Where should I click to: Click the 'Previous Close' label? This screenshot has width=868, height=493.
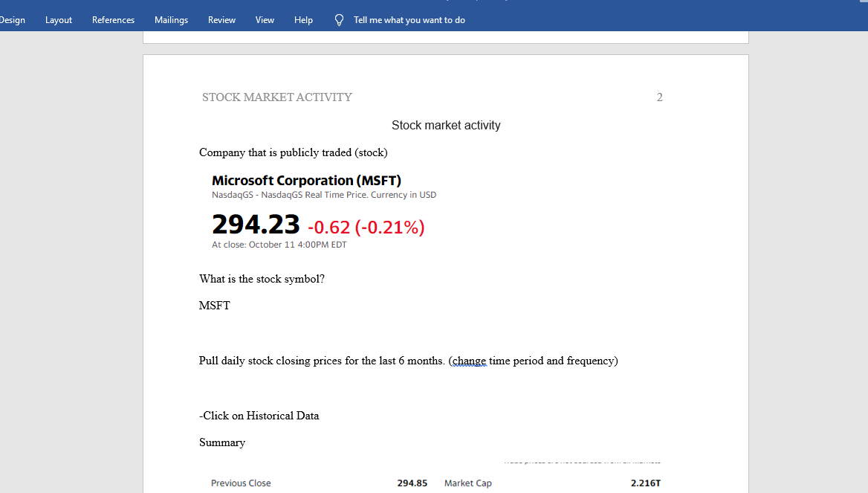tap(241, 483)
